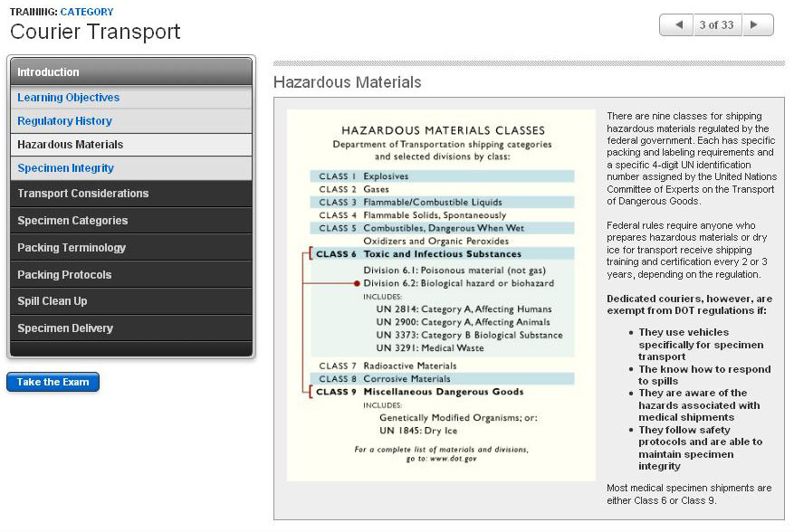Viewport: 794px width, 532px height.
Task: Click the Hazardous Materials Classes chart image
Action: (x=441, y=296)
